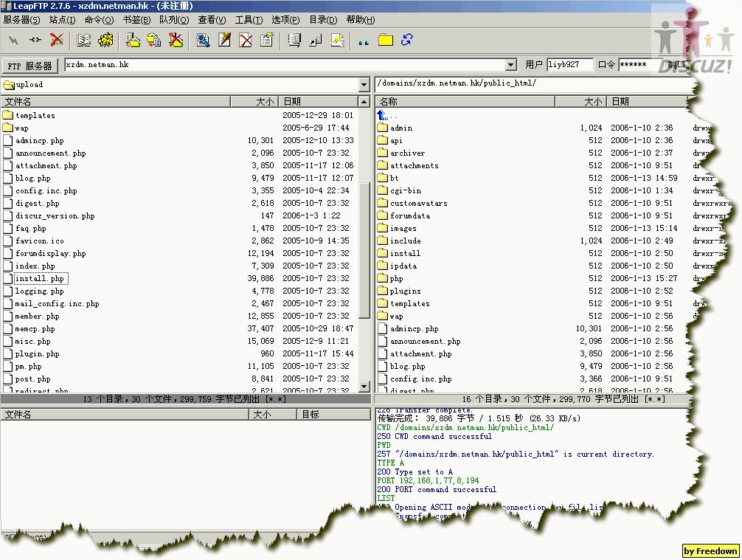Click the local file list scrollbar thumb
This screenshot has width=742, height=560.
click(x=364, y=251)
